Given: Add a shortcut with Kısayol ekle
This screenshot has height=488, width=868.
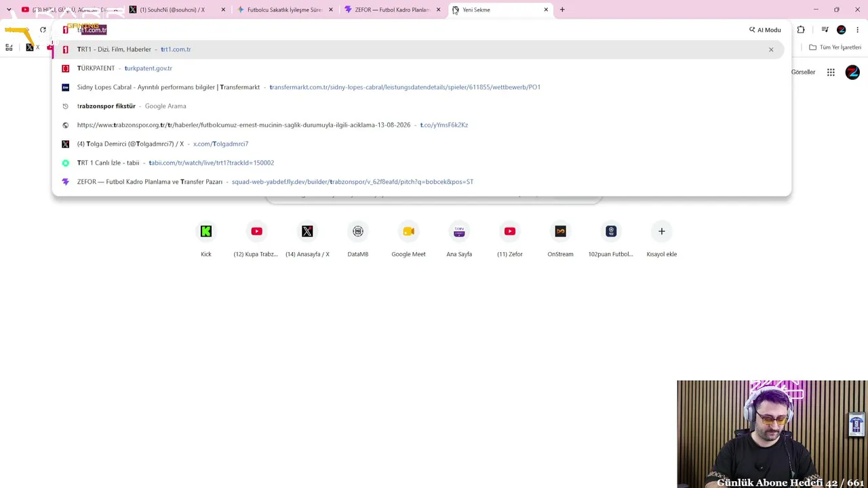Looking at the screenshot, I should 662,239.
